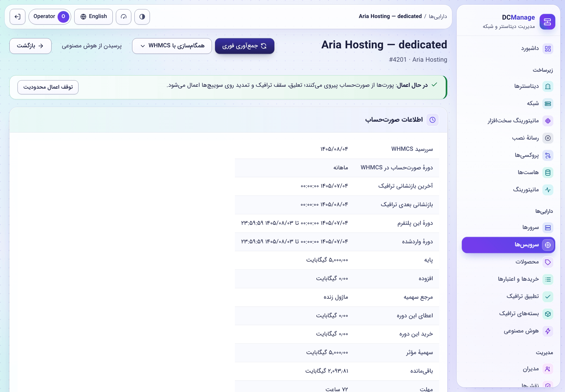Click افزوده row label
The width and height of the screenshot is (565, 392).
pos(426,279)
